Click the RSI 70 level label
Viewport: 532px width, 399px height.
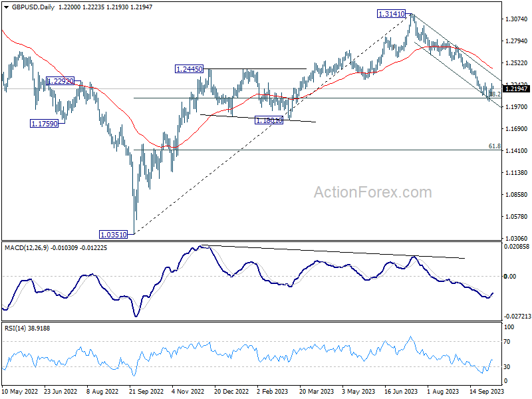(x=507, y=342)
